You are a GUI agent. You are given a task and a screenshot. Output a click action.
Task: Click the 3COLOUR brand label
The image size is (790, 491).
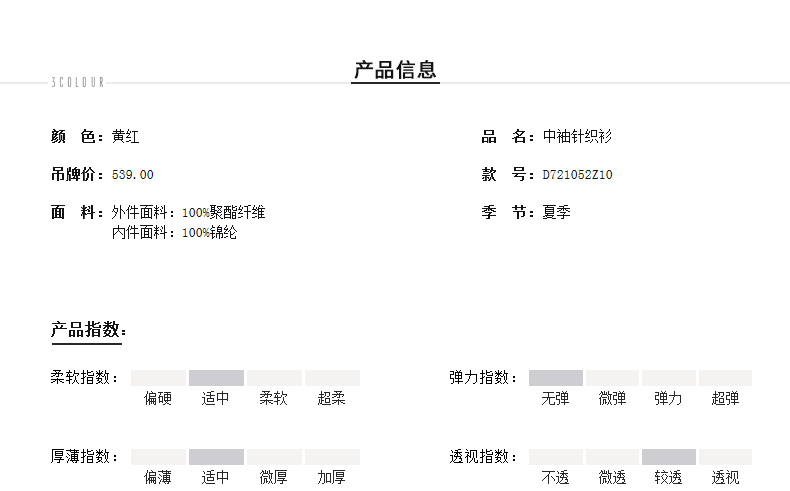[x=78, y=82]
